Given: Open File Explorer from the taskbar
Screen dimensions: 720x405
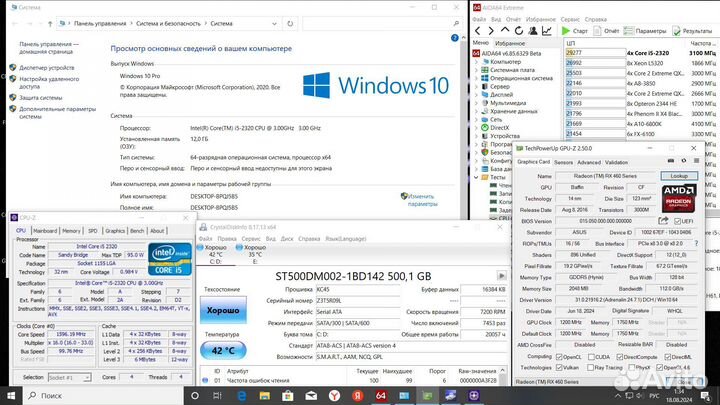Looking at the screenshot, I should pyautogui.click(x=264, y=395).
